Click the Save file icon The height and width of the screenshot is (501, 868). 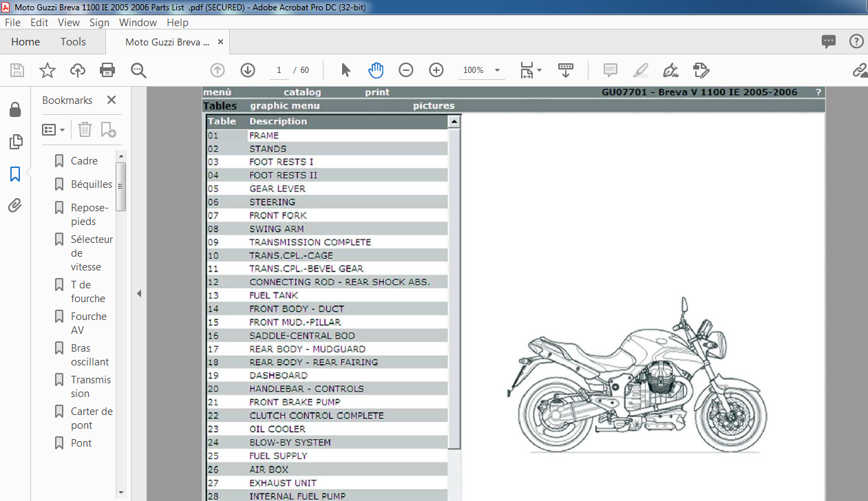click(17, 70)
